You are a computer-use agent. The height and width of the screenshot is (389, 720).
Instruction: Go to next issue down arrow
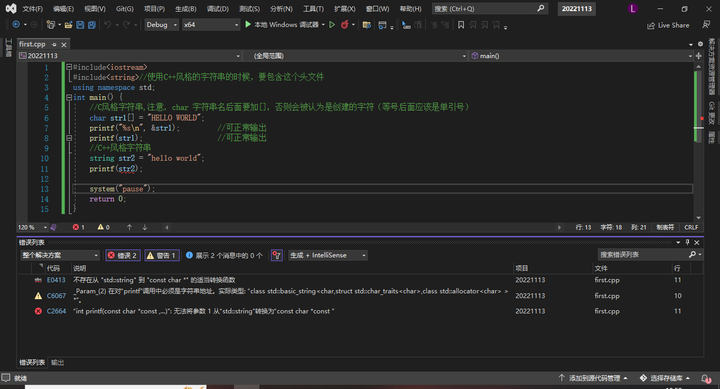(x=145, y=227)
